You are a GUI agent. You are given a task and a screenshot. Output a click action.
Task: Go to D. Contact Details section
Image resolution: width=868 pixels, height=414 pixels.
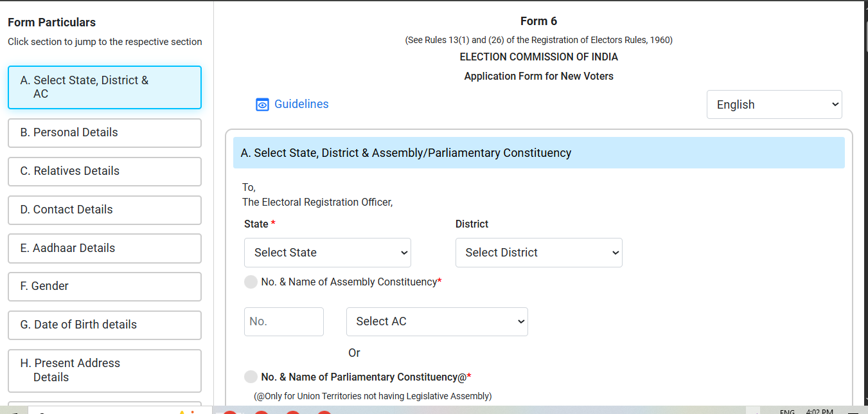click(104, 210)
